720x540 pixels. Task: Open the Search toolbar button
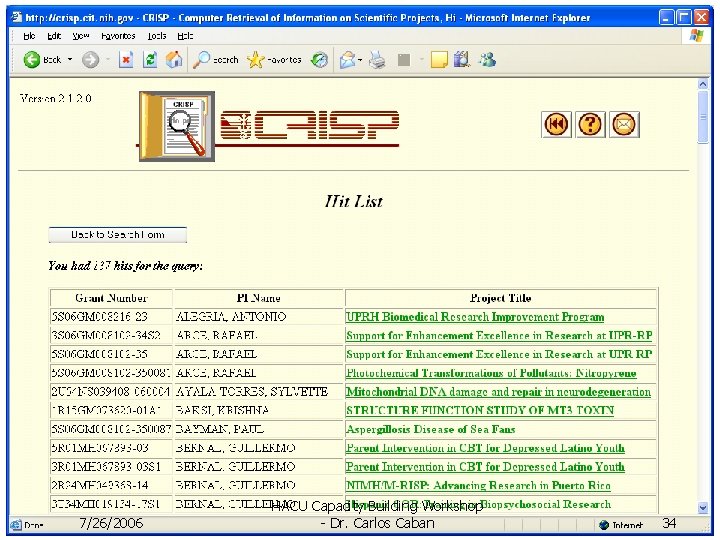pos(215,60)
